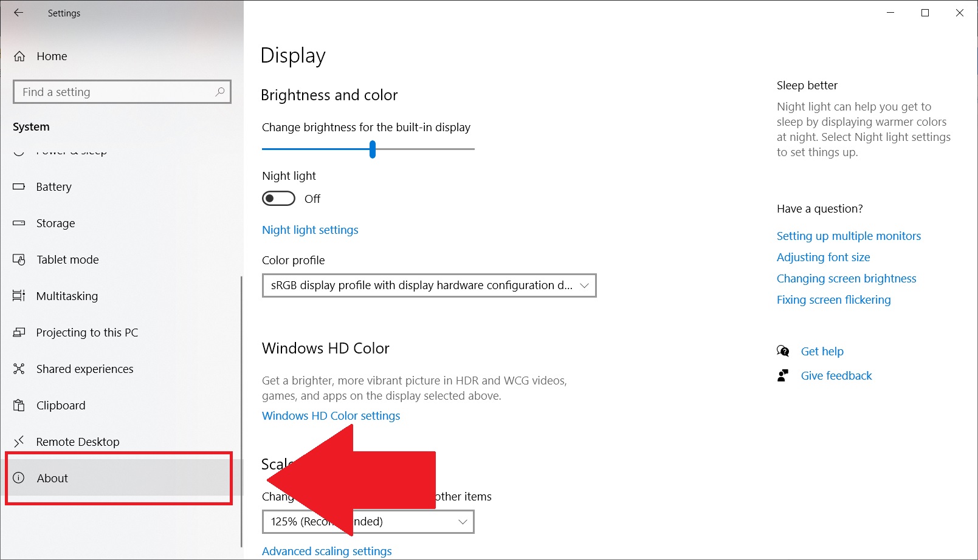This screenshot has width=978, height=560.
Task: Click the Get help link
Action: [822, 352]
